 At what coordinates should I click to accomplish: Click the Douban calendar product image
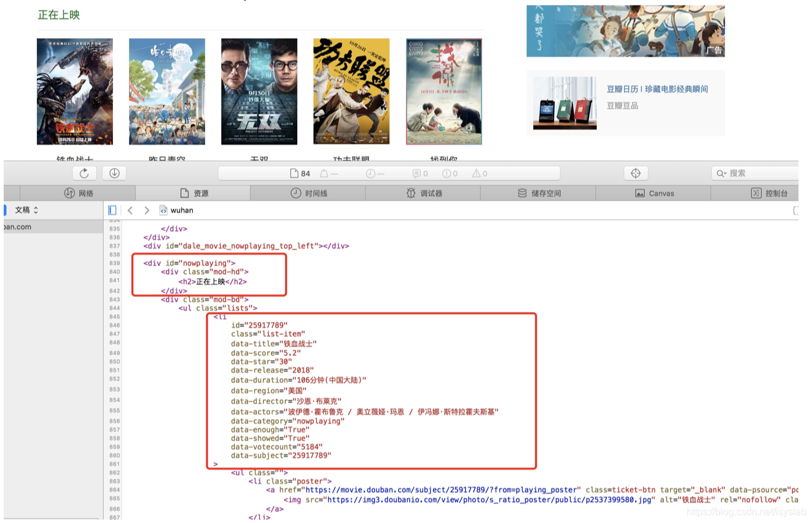pyautogui.click(x=564, y=103)
